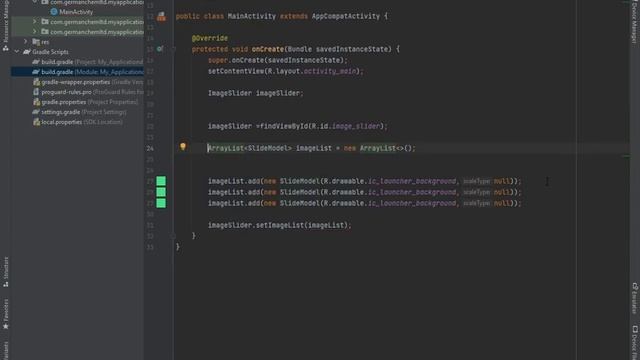Screen dimensions: 640x360
Task: Click the settings.gradle file icon
Action: (x=36, y=112)
